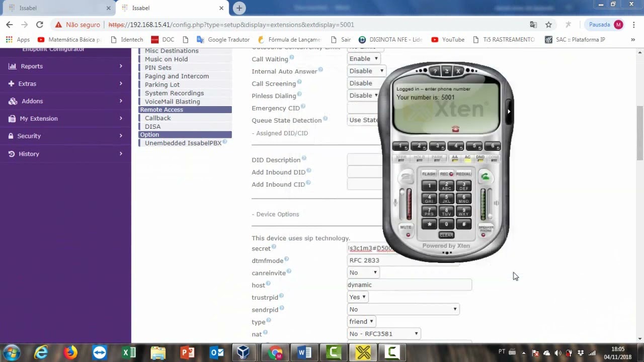
Task: Open the YouTube bookmark
Action: pyautogui.click(x=448, y=40)
